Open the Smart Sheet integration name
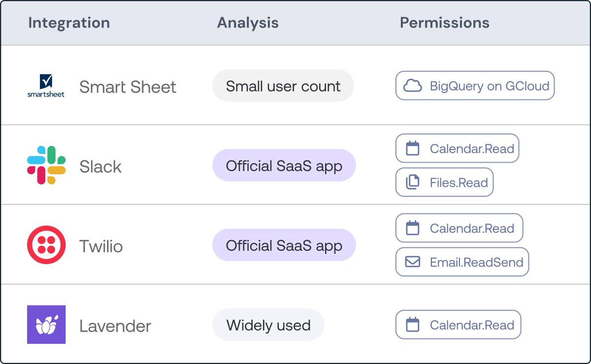Image resolution: width=591 pixels, height=364 pixels. pyautogui.click(x=128, y=87)
